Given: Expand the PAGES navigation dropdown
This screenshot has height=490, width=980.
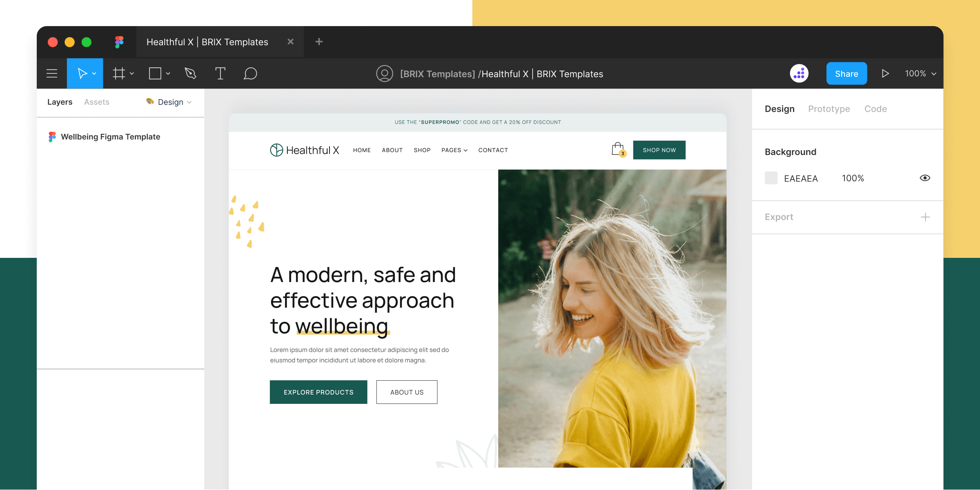Looking at the screenshot, I should pos(454,150).
